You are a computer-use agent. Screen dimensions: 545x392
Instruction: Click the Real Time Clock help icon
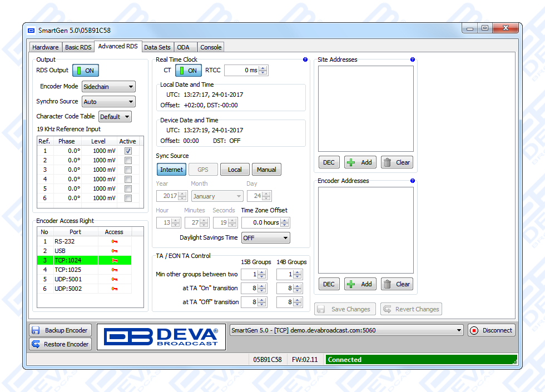(x=305, y=59)
